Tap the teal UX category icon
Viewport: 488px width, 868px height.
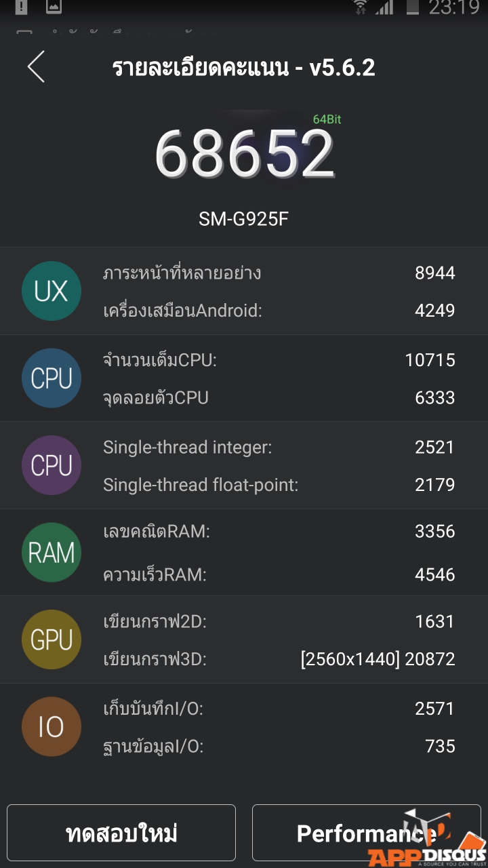[52, 291]
